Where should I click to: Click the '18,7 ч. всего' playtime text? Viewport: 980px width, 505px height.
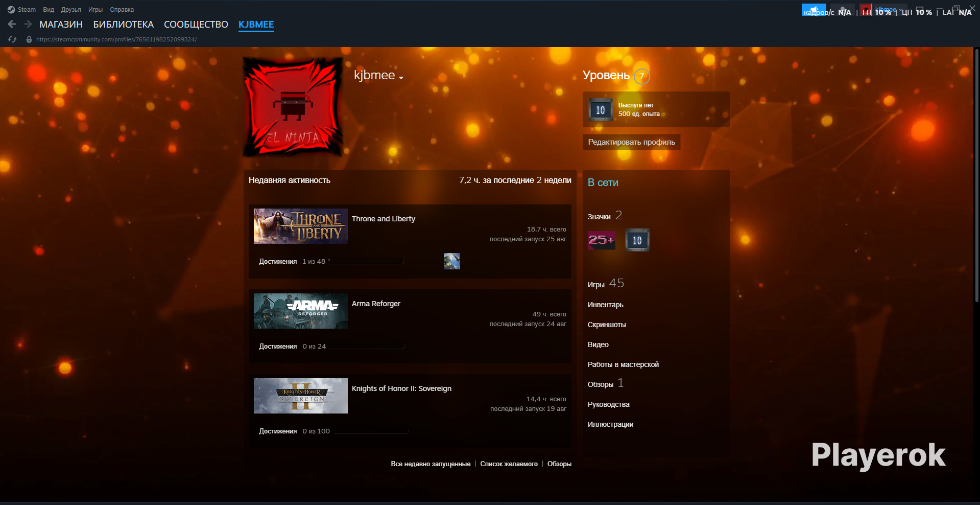pos(546,229)
